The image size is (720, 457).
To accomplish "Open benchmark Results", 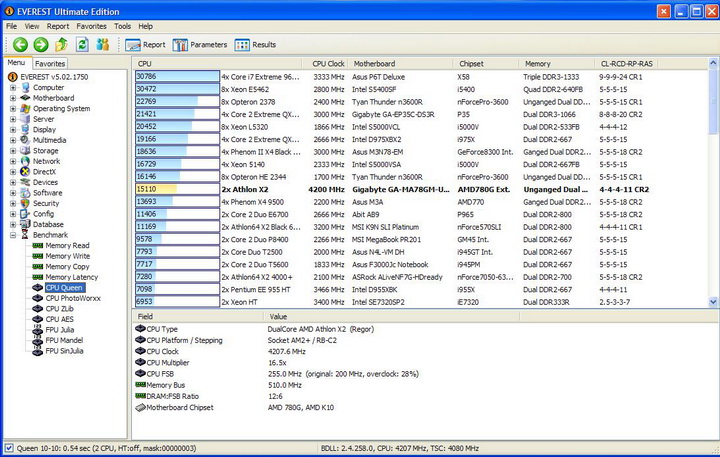I will (255, 45).
